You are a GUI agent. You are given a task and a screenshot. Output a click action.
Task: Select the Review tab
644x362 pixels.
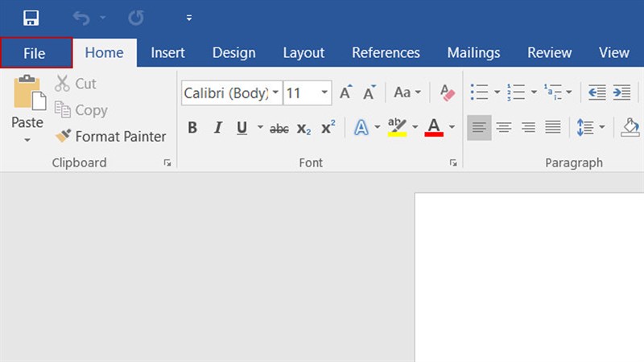click(549, 53)
